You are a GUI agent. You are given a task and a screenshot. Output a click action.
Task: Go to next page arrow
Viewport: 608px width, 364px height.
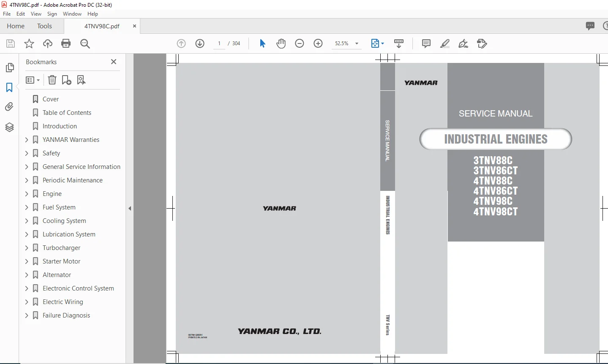pyautogui.click(x=200, y=43)
